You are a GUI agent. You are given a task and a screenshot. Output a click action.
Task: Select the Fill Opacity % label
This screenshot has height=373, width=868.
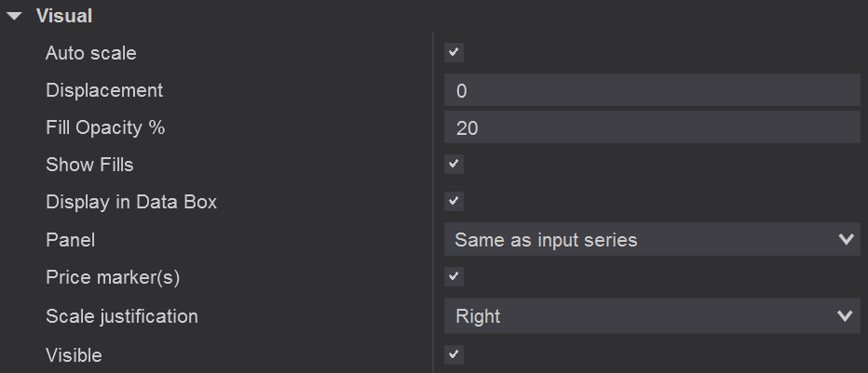pos(105,127)
